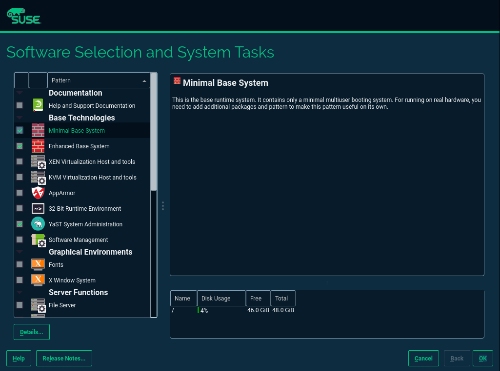This screenshot has width=500, height=371.
Task: Select X Window System row text
Action: [x=72, y=280]
